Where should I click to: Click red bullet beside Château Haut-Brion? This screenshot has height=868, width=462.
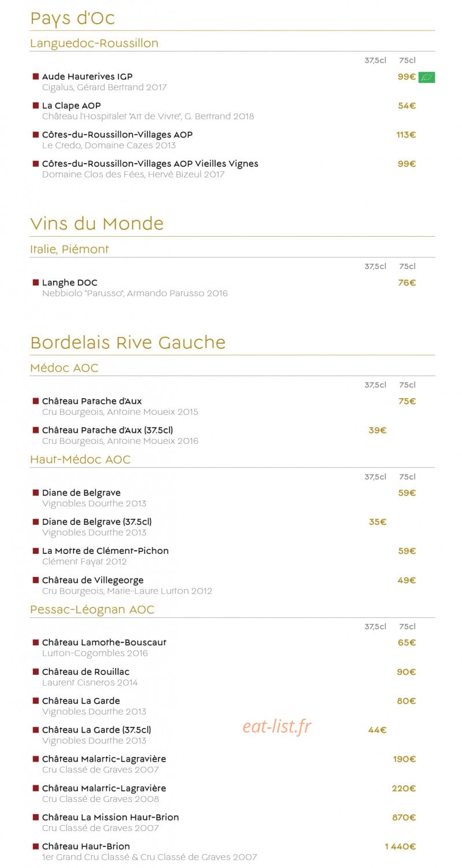[x=35, y=847]
